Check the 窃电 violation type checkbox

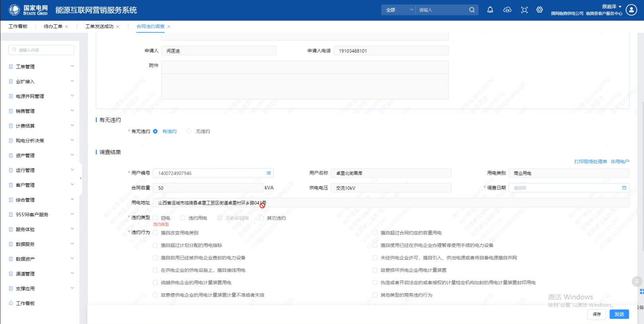[x=155, y=218]
